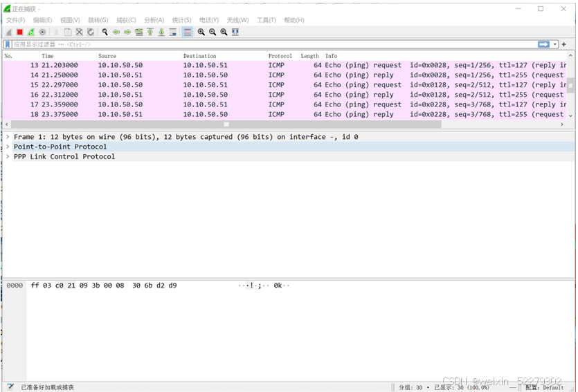
Task: Sort packets by the Time column
Action: click(x=68, y=56)
